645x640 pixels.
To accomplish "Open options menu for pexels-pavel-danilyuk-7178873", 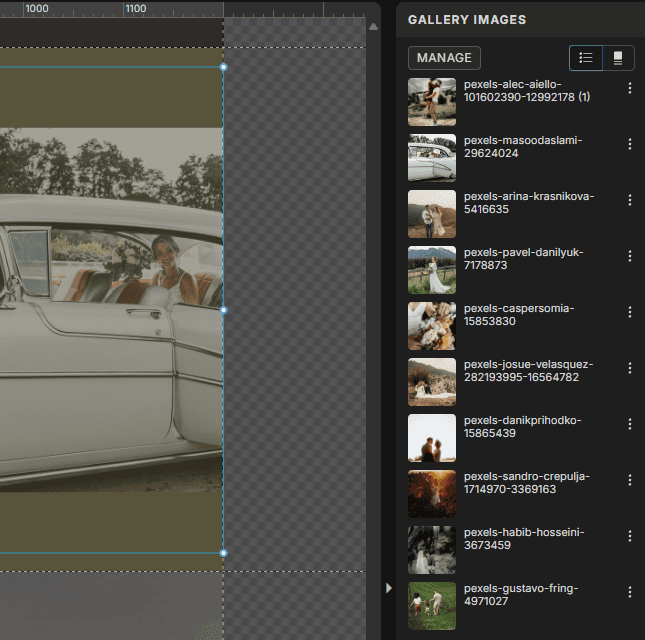I will click(629, 256).
